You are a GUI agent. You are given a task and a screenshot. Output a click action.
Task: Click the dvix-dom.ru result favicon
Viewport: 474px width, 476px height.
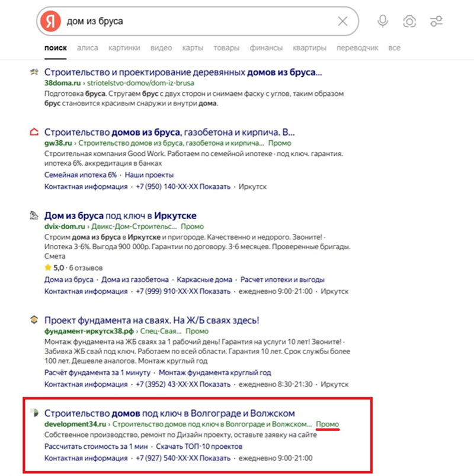[x=34, y=216]
